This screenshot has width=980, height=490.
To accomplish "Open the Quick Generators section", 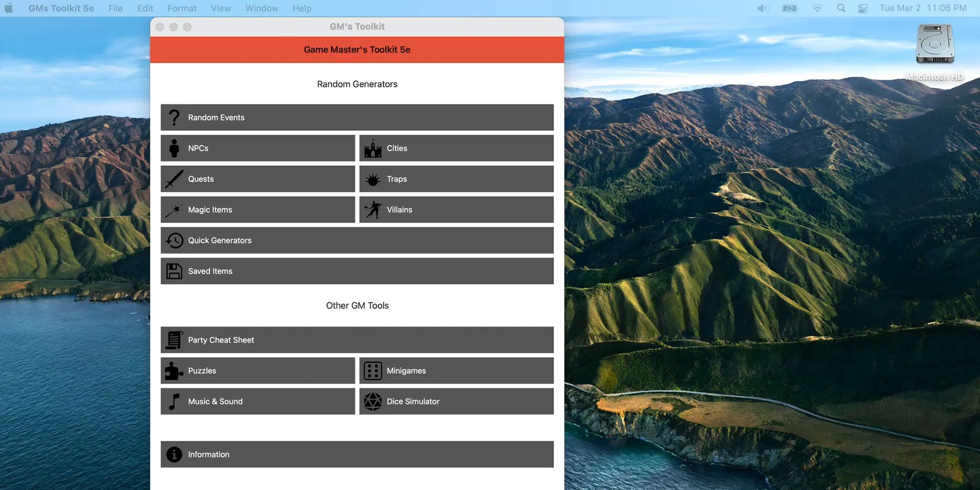I will (357, 240).
